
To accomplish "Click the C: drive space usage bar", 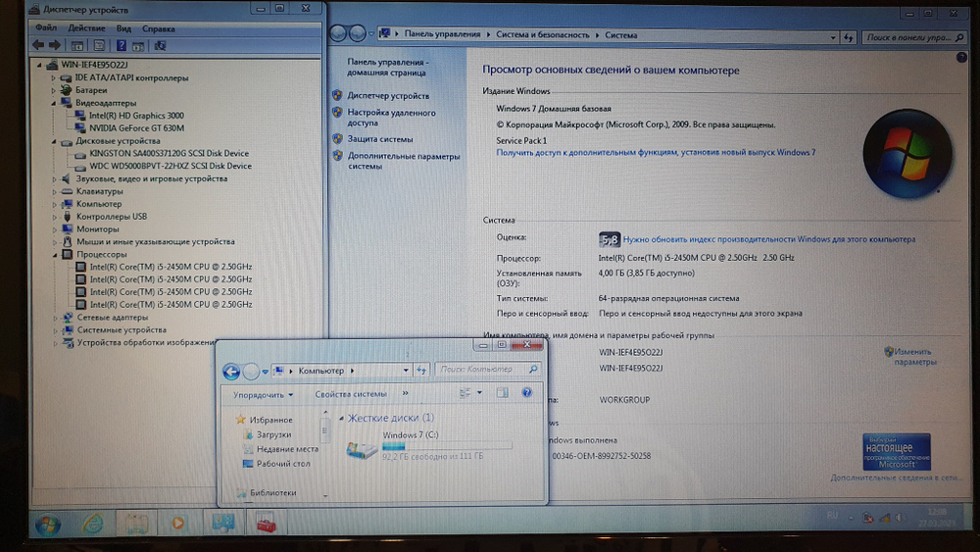I will pos(447,446).
